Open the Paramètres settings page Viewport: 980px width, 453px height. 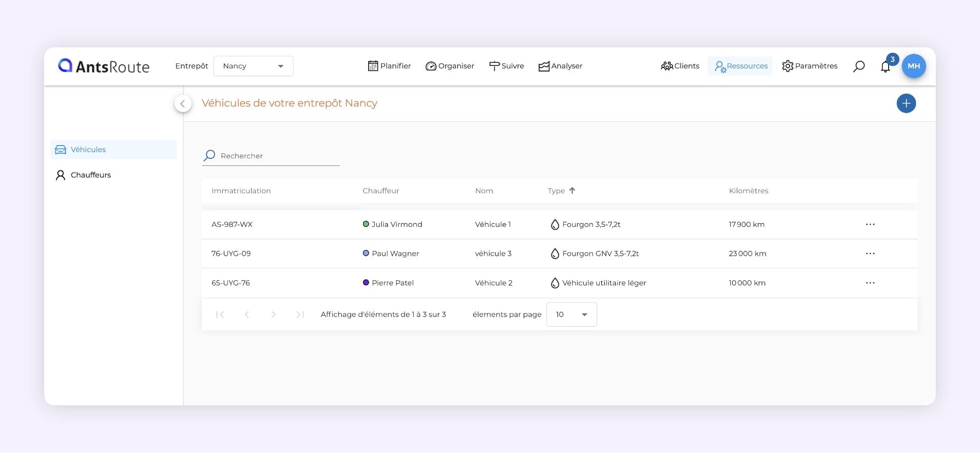pyautogui.click(x=809, y=66)
